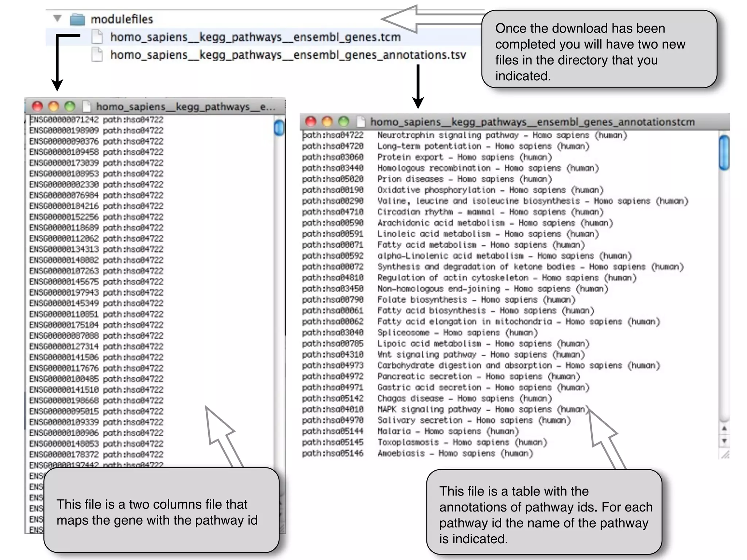This screenshot has height=560, width=747.
Task: Click ENSG00000198909 gene row
Action: click(x=96, y=130)
